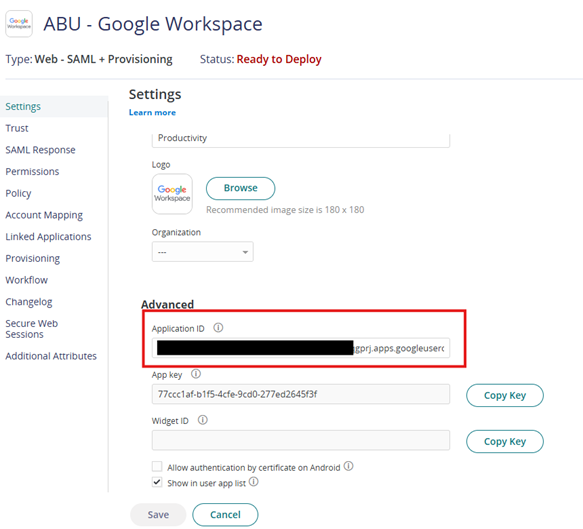This screenshot has width=583, height=529.
Task: Click the Web - SAML + Provisioning type text
Action: 103,59
